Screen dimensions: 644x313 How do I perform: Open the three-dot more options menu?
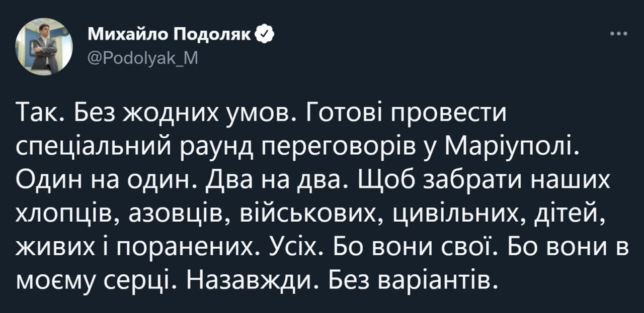618,35
